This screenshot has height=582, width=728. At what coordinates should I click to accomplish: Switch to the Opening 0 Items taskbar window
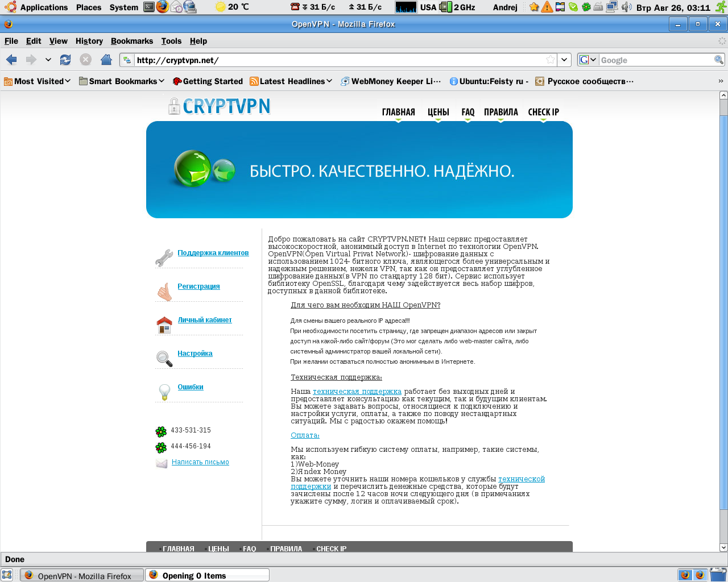[207, 575]
